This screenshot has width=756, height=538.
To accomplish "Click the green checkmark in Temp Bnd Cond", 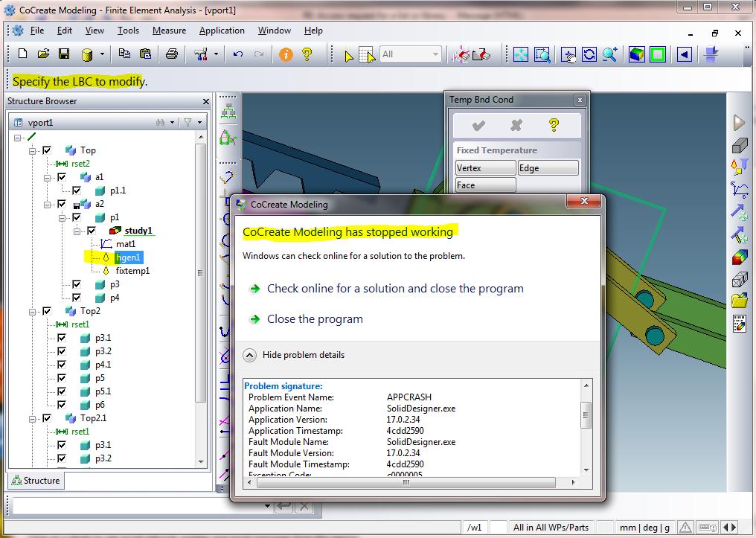I will pos(478,125).
